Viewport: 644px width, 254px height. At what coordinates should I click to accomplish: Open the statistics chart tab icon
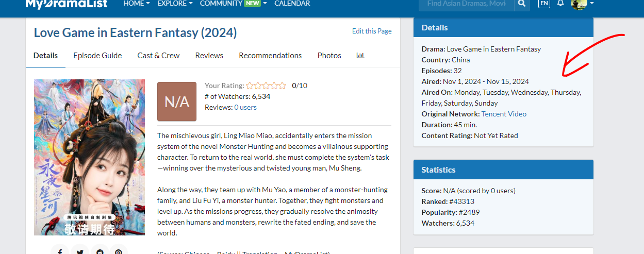pos(360,55)
